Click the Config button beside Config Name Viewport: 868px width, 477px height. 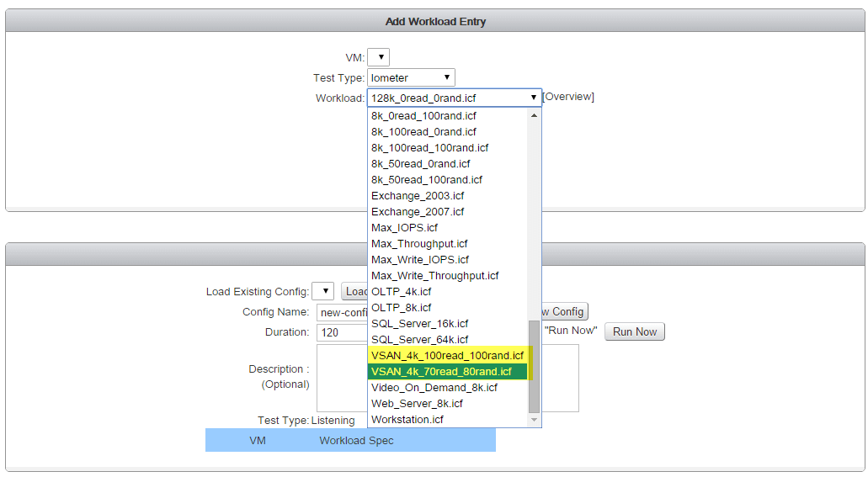click(564, 311)
